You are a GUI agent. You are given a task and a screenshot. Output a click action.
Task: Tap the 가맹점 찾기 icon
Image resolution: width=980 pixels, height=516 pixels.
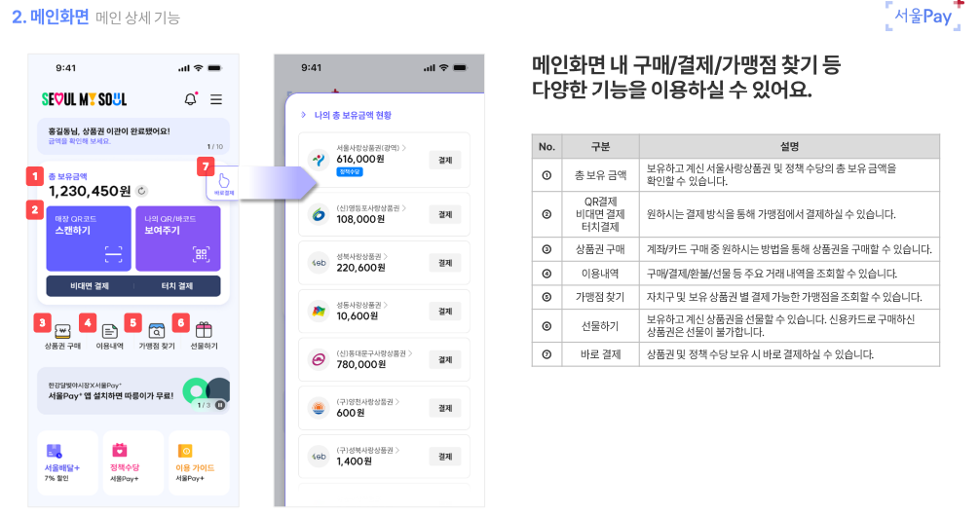(x=156, y=330)
